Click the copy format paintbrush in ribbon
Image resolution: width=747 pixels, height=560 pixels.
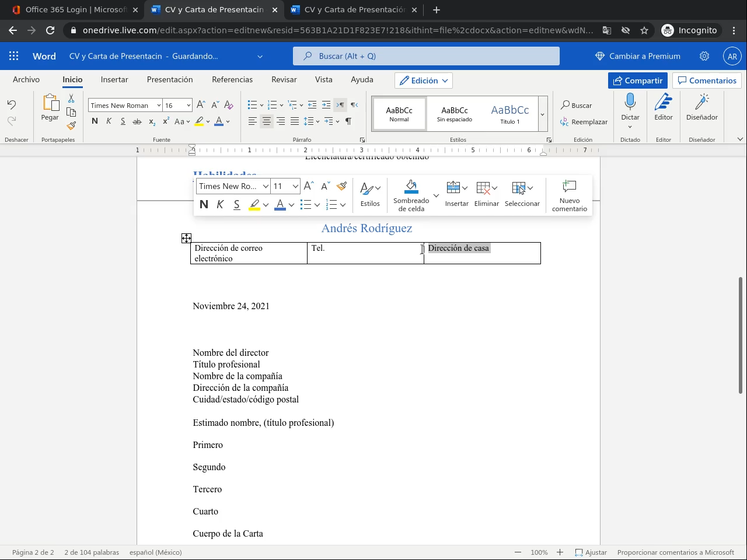pos(71,125)
